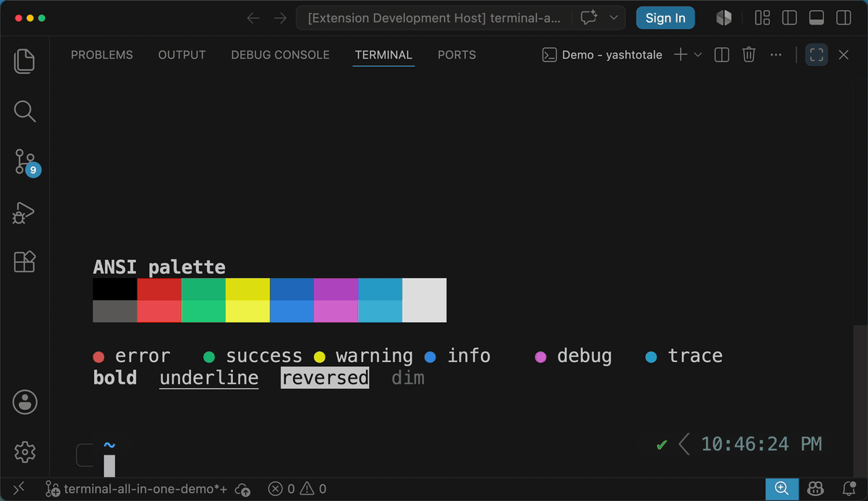Click the Extension Development Host command center
868x501 pixels.
pyautogui.click(x=434, y=18)
